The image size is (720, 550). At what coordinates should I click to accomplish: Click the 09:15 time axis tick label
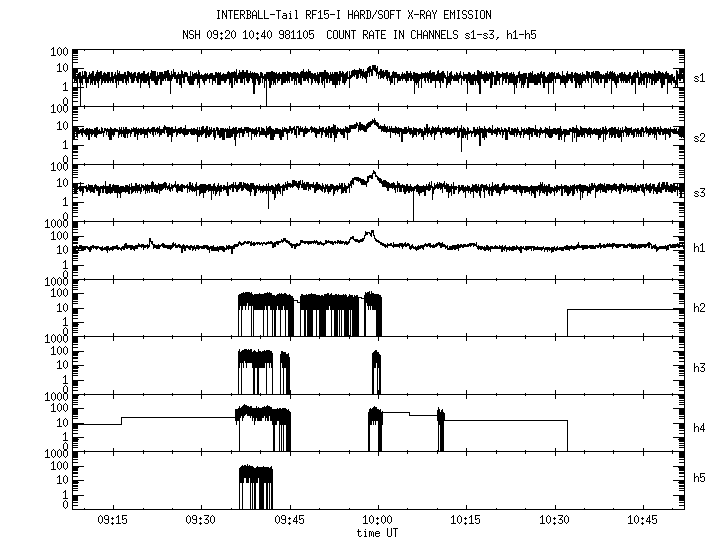[x=113, y=521]
